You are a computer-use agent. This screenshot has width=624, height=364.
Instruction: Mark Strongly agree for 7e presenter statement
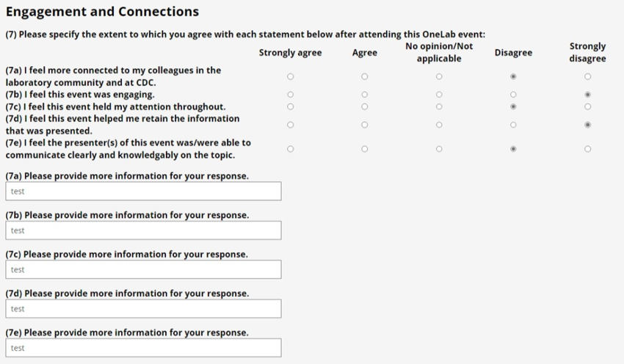pyautogui.click(x=291, y=149)
